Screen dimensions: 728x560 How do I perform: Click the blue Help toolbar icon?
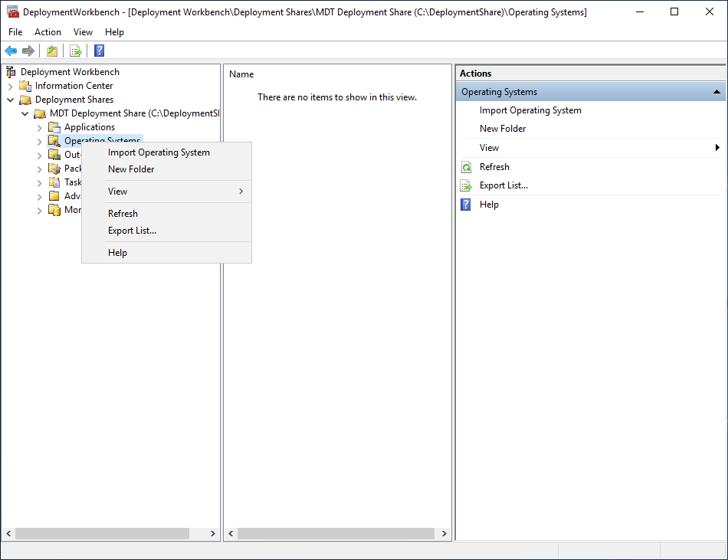click(99, 51)
